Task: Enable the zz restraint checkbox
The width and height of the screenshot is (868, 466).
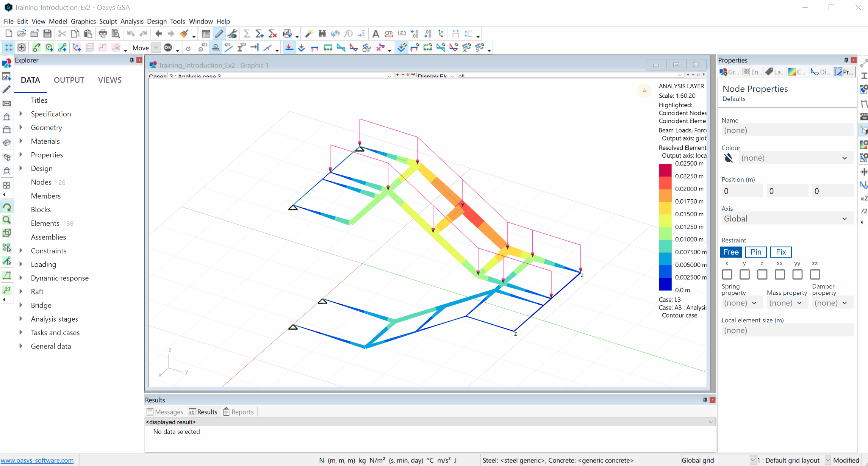Action: click(815, 274)
